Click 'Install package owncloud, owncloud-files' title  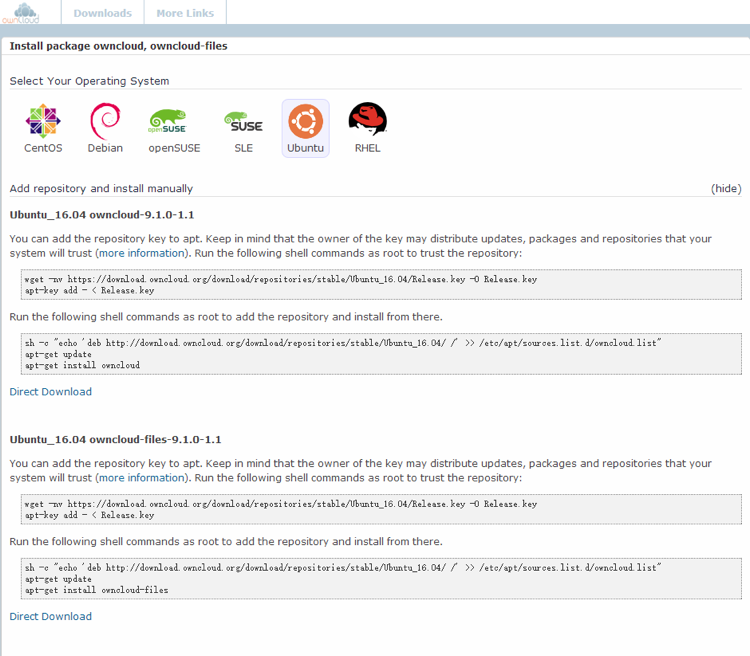click(119, 46)
